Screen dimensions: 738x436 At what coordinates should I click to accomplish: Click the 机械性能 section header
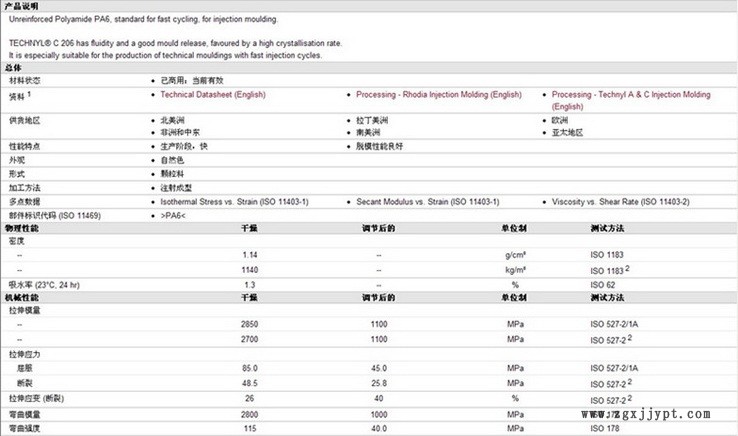22,298
